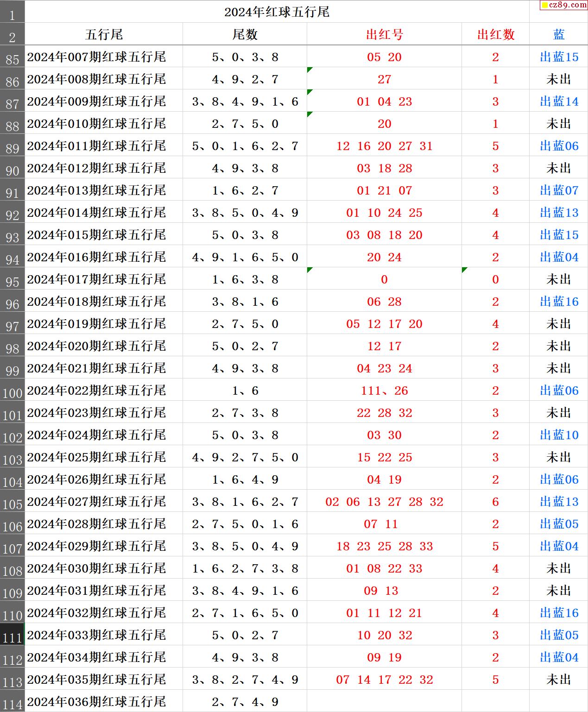Select the 尾数 cell showing 1、6 only
Image resolution: width=588 pixels, height=712 pixels.
pyautogui.click(x=245, y=391)
